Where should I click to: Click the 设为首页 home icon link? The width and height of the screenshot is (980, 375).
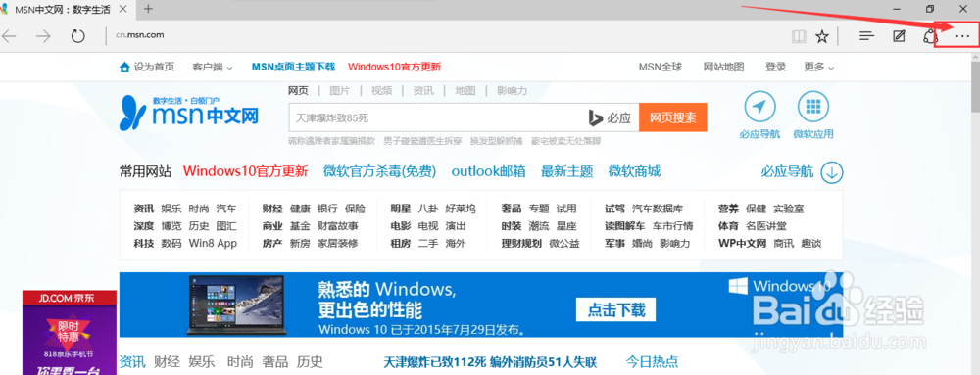[x=147, y=67]
